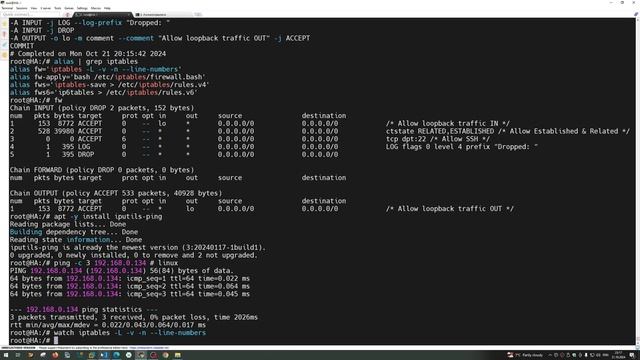Viewport: 640px width, 360px height.
Task: Open the notification center icon
Action: point(632,355)
